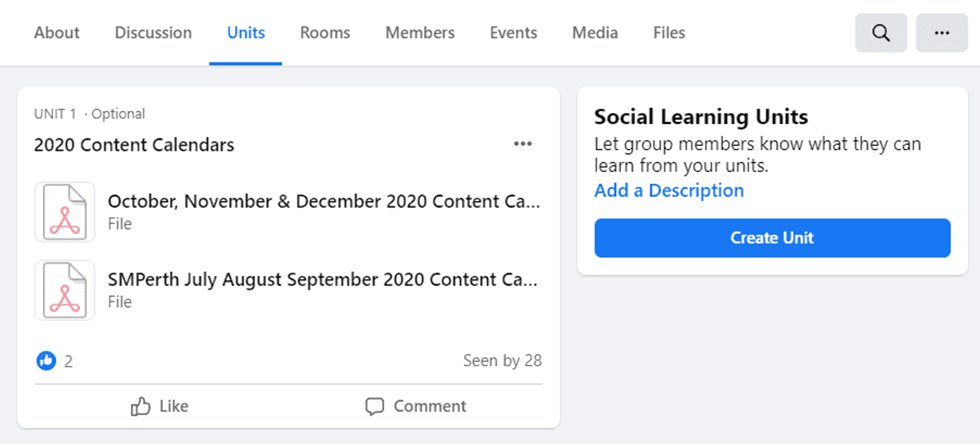This screenshot has width=980, height=444.
Task: Open SMPerth July August September 2020 Content file
Action: pyautogui.click(x=323, y=279)
